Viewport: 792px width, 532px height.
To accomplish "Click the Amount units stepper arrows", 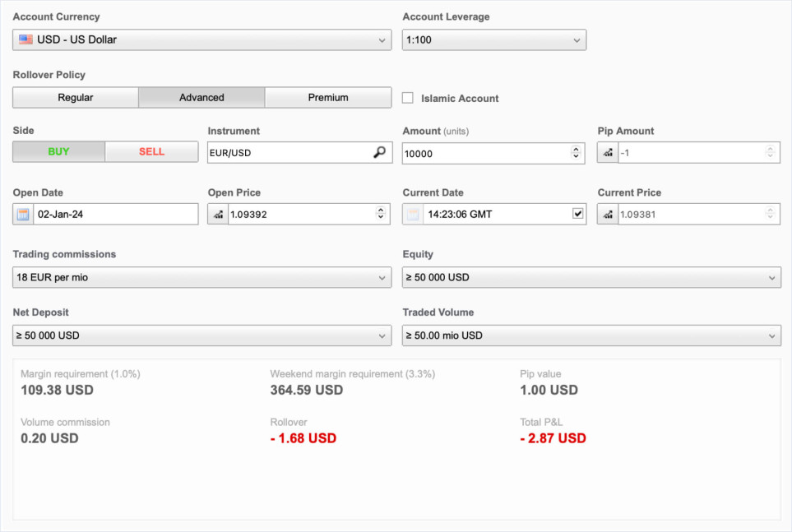I will 576,153.
